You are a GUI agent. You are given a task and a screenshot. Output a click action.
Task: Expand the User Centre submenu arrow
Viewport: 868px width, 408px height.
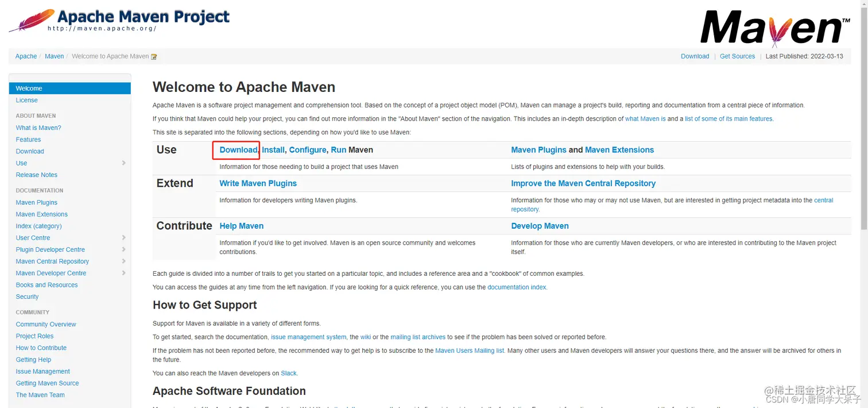124,238
